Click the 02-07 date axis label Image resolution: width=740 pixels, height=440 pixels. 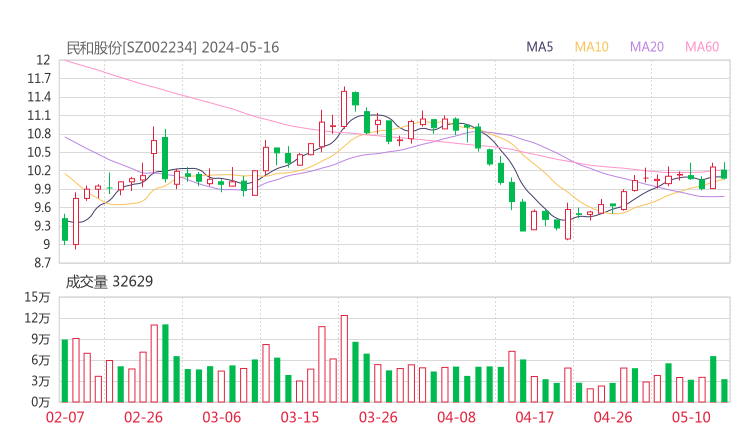[65, 417]
